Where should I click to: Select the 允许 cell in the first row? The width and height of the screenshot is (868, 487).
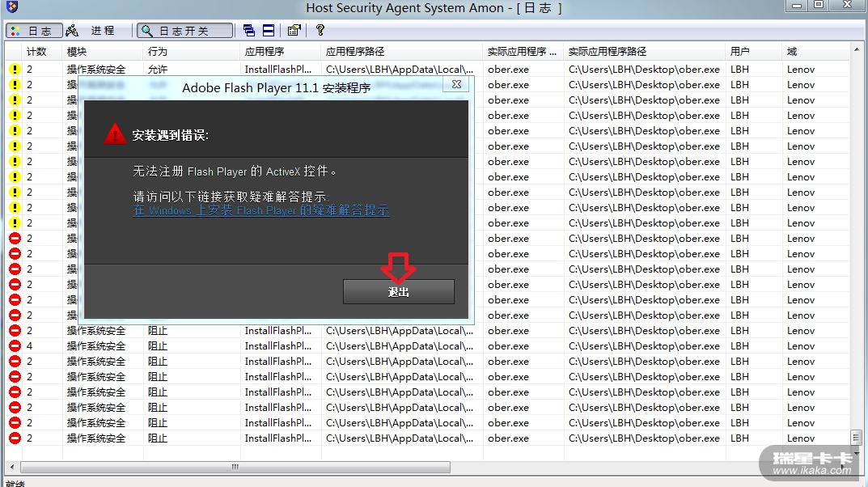158,70
